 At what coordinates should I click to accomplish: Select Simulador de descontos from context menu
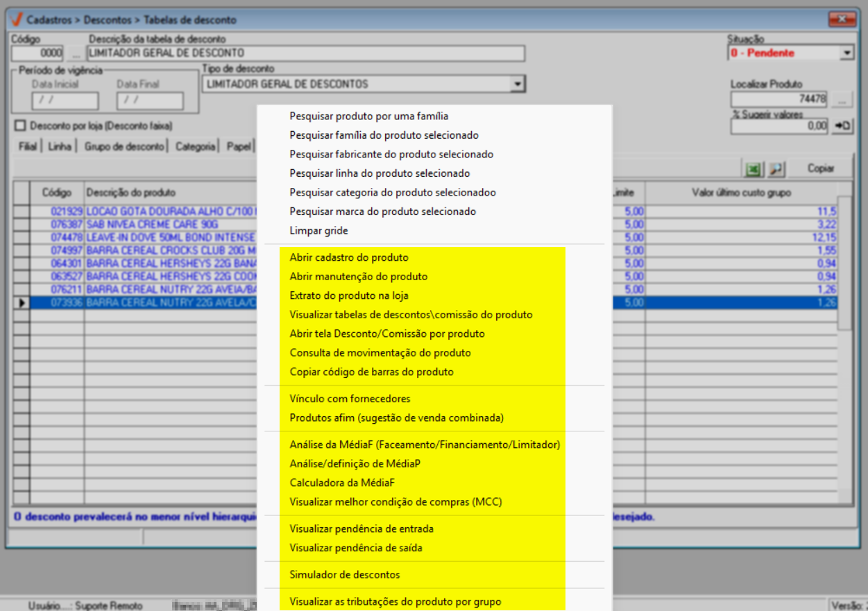click(x=345, y=575)
